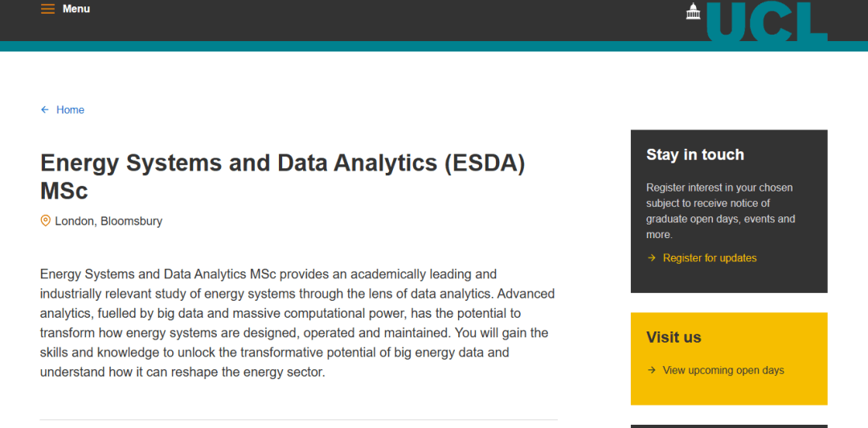Click the dark panel below Visit us
The image size is (868, 428).
coord(728,426)
